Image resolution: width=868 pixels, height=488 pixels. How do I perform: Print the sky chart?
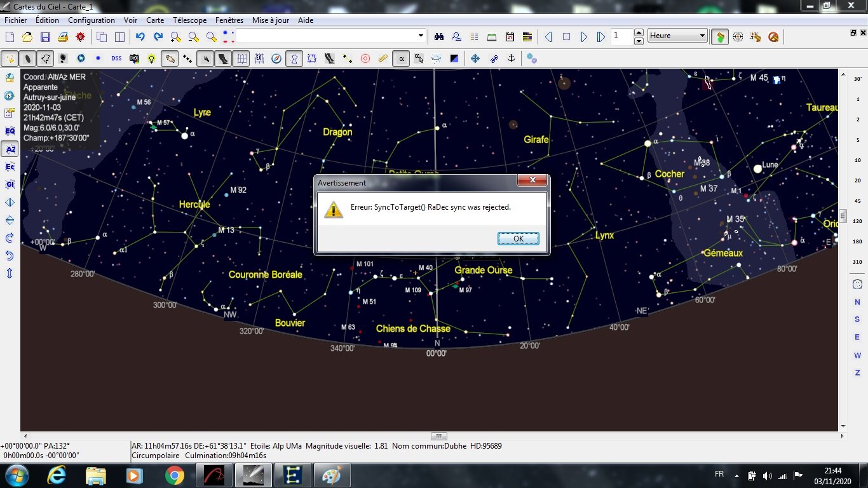pos(63,37)
